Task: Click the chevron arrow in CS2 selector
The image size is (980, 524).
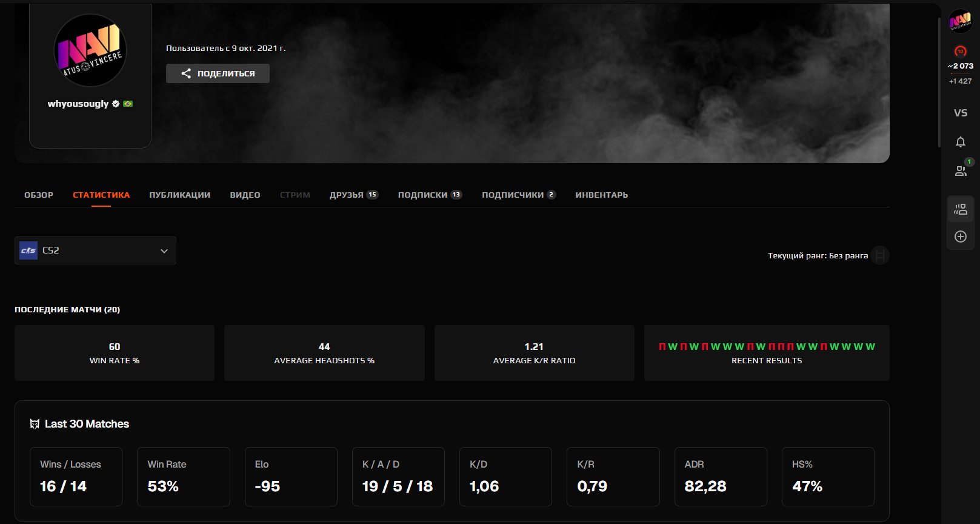Action: 164,251
